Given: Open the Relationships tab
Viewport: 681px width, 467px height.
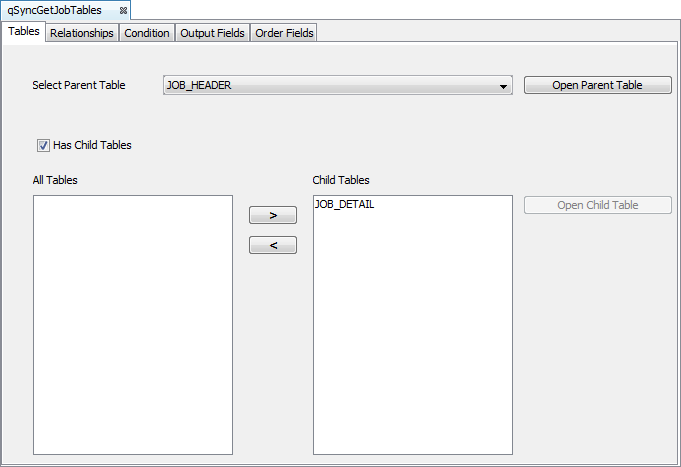Looking at the screenshot, I should [82, 33].
